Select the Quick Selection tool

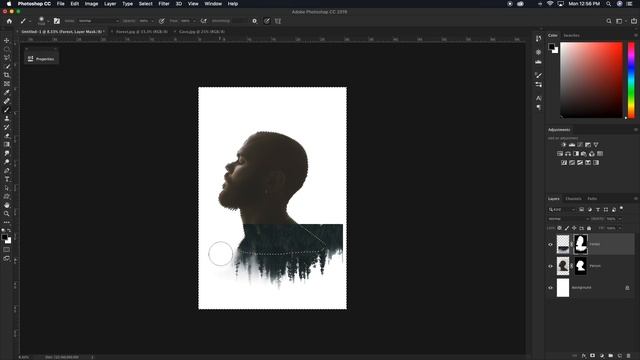tap(7, 66)
